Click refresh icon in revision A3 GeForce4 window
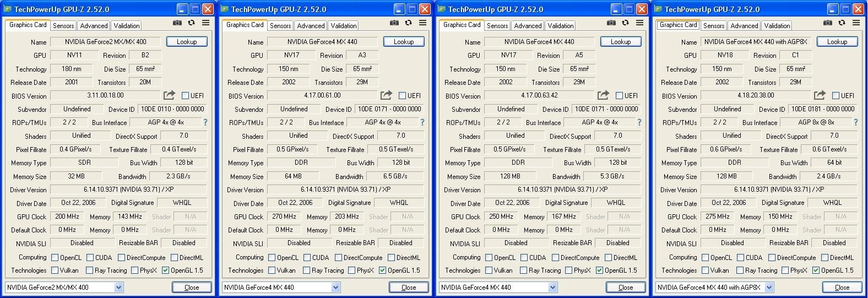Image resolution: width=868 pixels, height=298 pixels. point(408,23)
